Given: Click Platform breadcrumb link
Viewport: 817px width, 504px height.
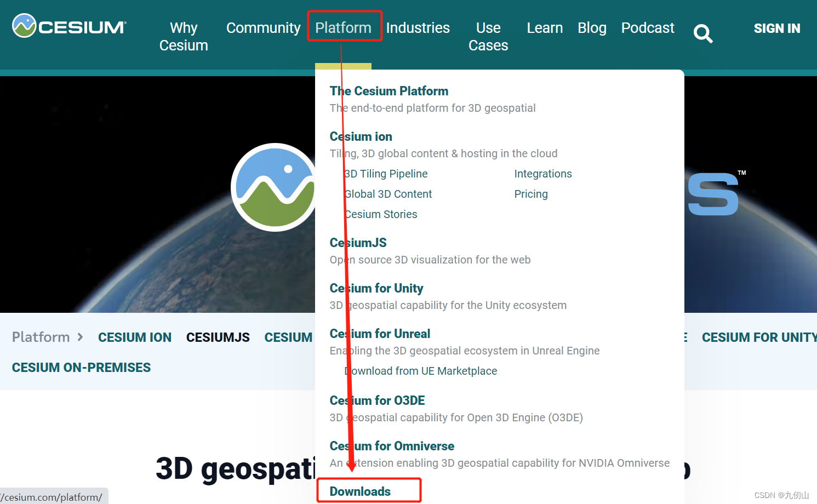Looking at the screenshot, I should pyautogui.click(x=41, y=337).
